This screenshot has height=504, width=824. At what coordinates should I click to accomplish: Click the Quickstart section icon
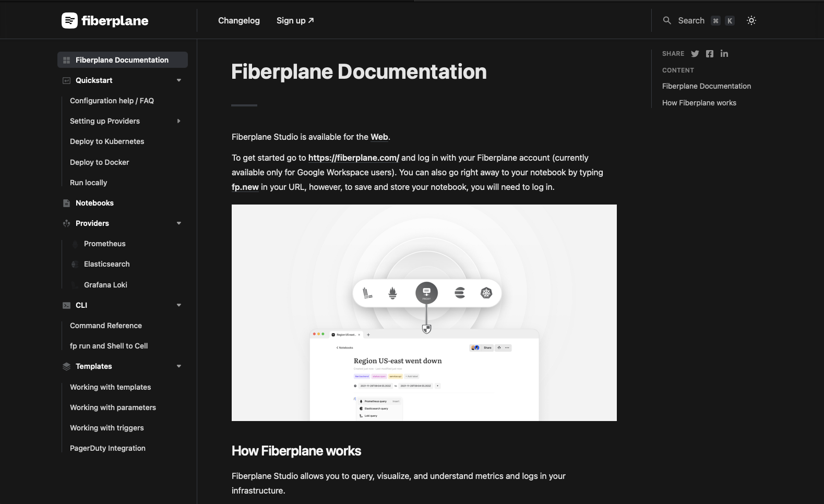[x=66, y=80]
